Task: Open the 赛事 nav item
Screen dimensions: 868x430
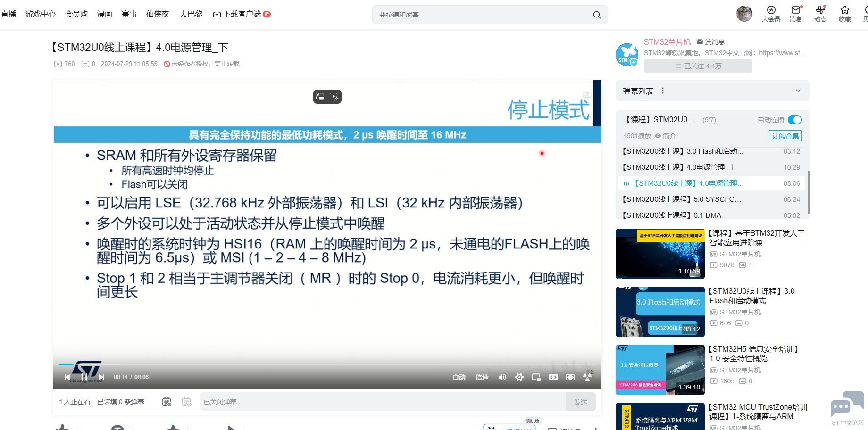Action: 129,14
